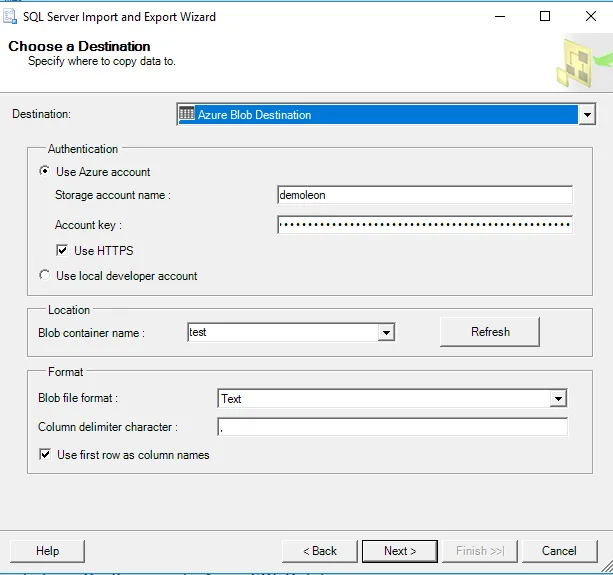This screenshot has width=613, height=575.
Task: Minimize the wizard window
Action: (500, 16)
